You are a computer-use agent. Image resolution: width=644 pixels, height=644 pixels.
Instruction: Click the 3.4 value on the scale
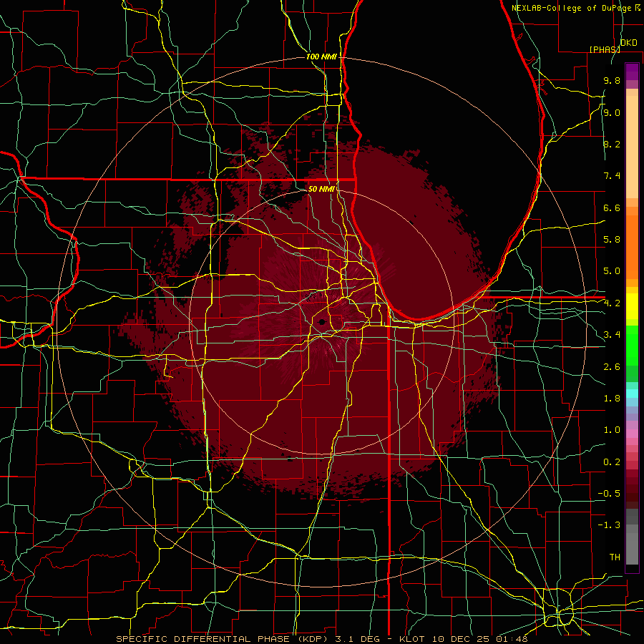612,335
